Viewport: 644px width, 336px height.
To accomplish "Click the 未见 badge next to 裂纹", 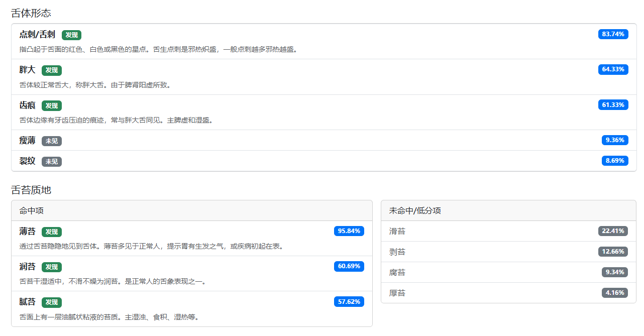I will click(x=52, y=161).
